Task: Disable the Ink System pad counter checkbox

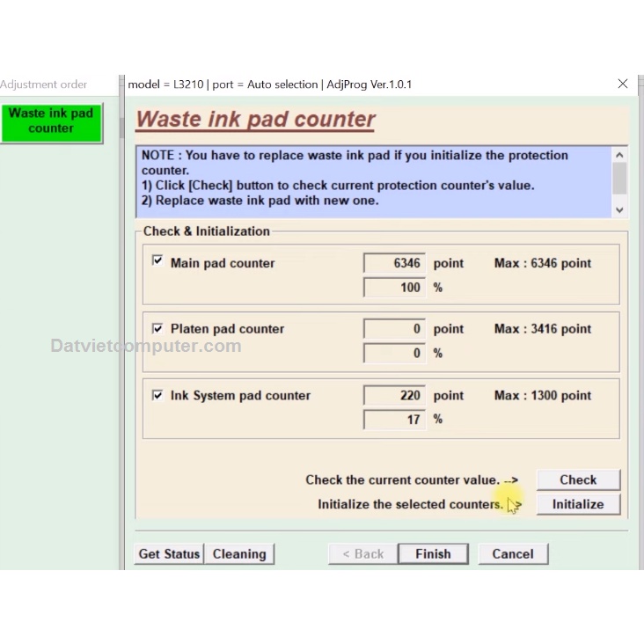Action: 157,395
